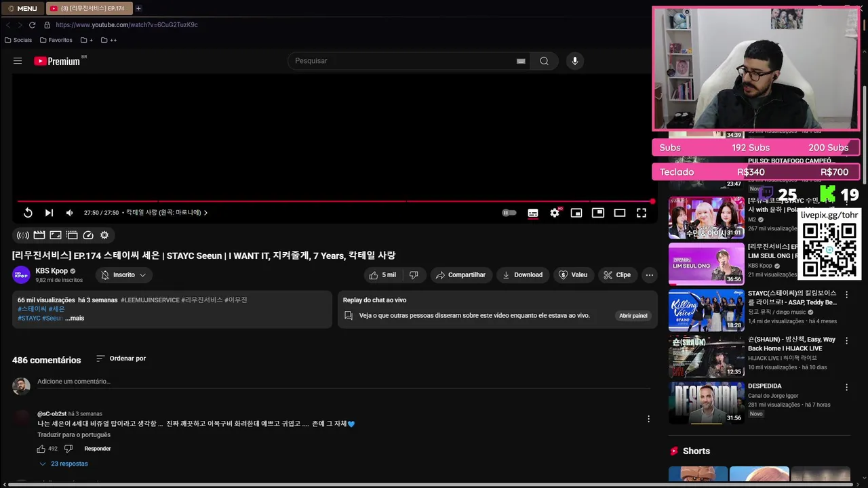
Task: Open the KBS Kpop channel avatar
Action: (x=22, y=275)
